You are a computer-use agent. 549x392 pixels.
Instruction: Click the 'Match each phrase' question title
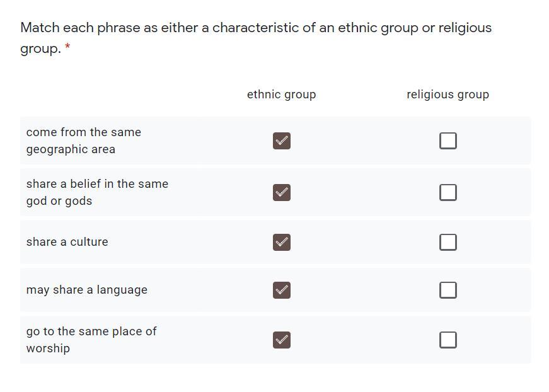[x=255, y=28]
